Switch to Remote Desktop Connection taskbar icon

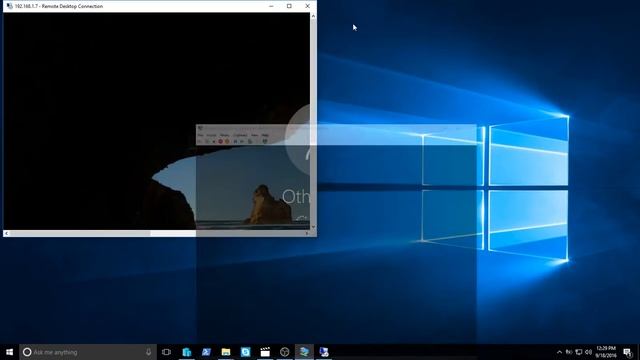(324, 352)
